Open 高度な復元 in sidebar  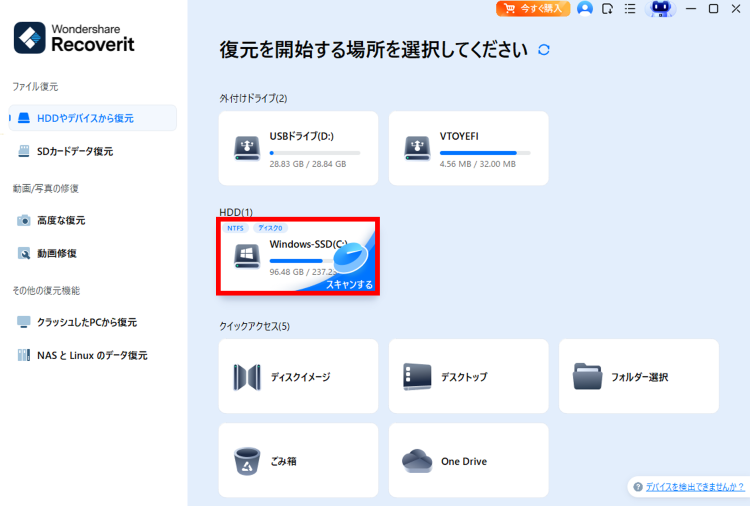pos(61,220)
